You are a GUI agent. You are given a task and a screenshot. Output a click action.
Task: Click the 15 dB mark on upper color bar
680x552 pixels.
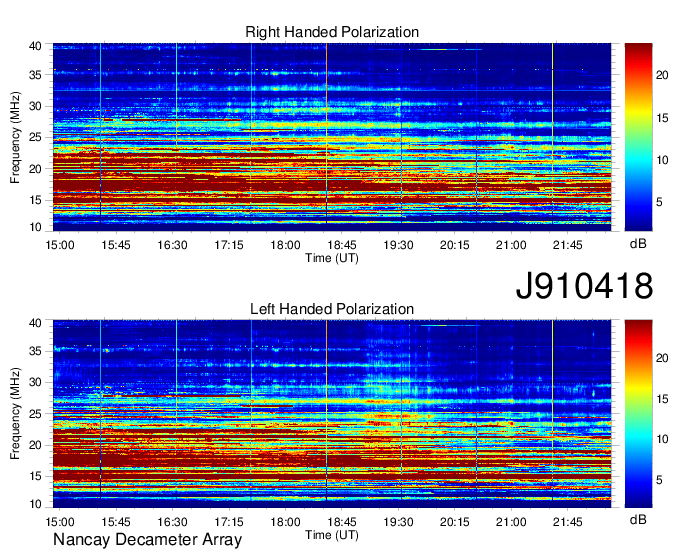[662, 118]
